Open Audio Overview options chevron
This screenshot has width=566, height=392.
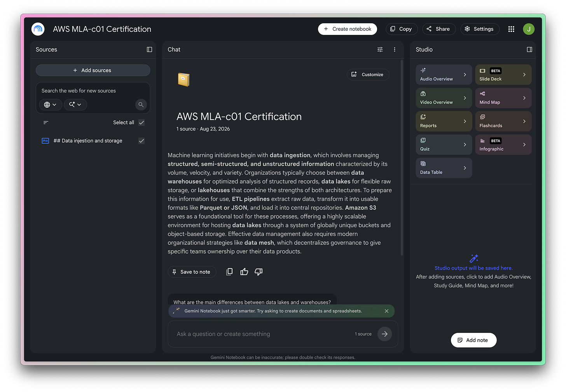(465, 75)
